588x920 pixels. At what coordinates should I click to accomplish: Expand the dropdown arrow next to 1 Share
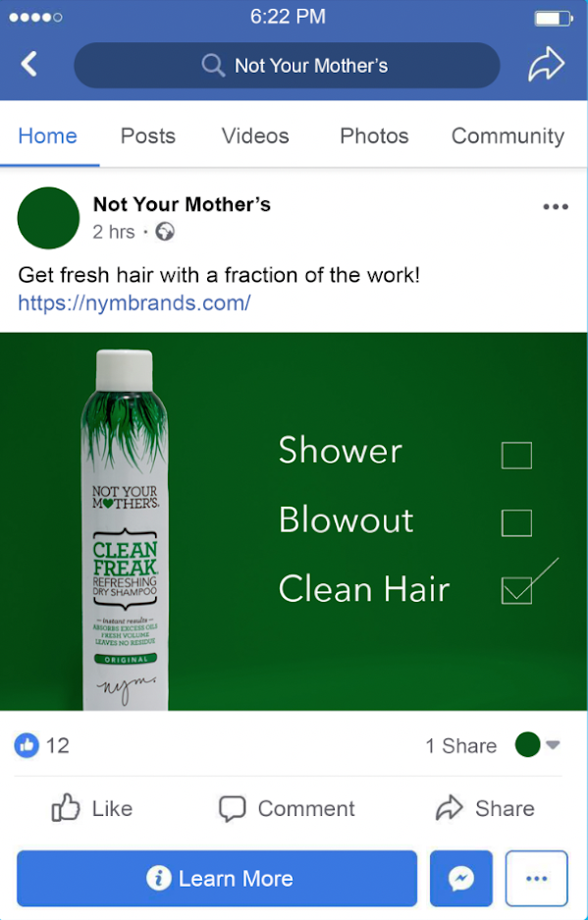click(553, 745)
